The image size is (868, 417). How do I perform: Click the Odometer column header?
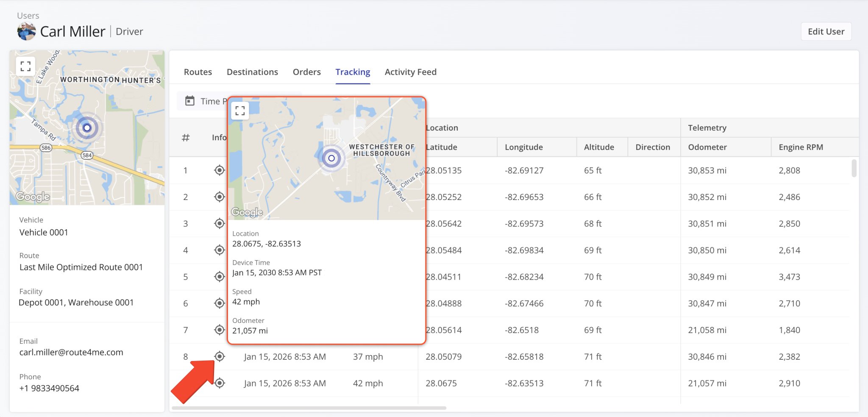point(707,147)
